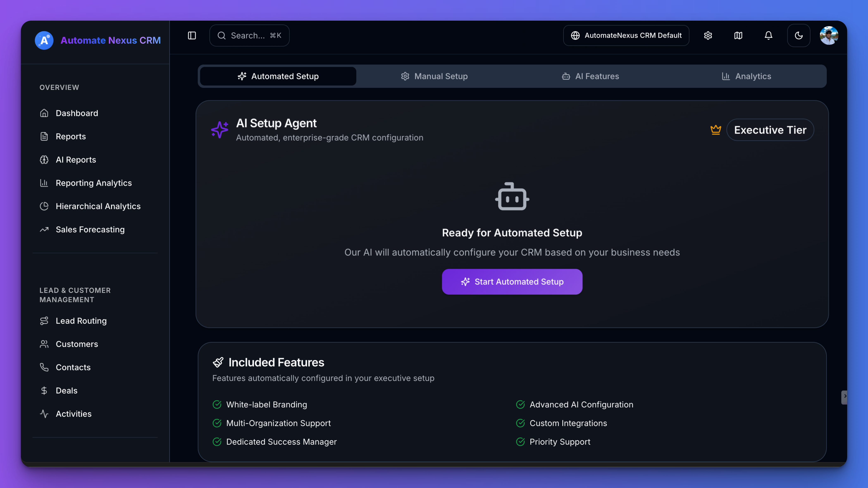Toggle the sidebar with the panel icon
Viewport: 868px width, 488px height.
[192, 35]
